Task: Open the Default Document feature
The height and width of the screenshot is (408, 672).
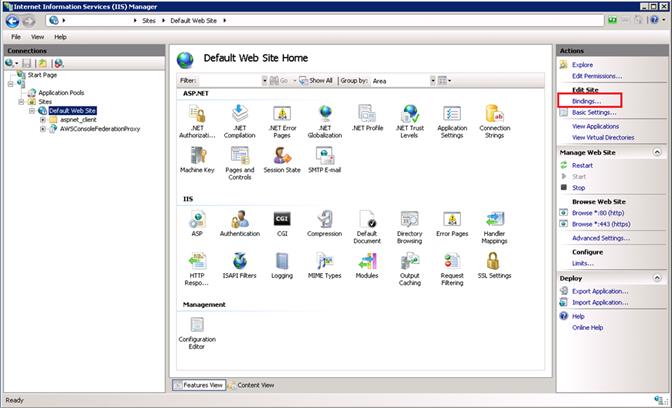Action: [367, 227]
